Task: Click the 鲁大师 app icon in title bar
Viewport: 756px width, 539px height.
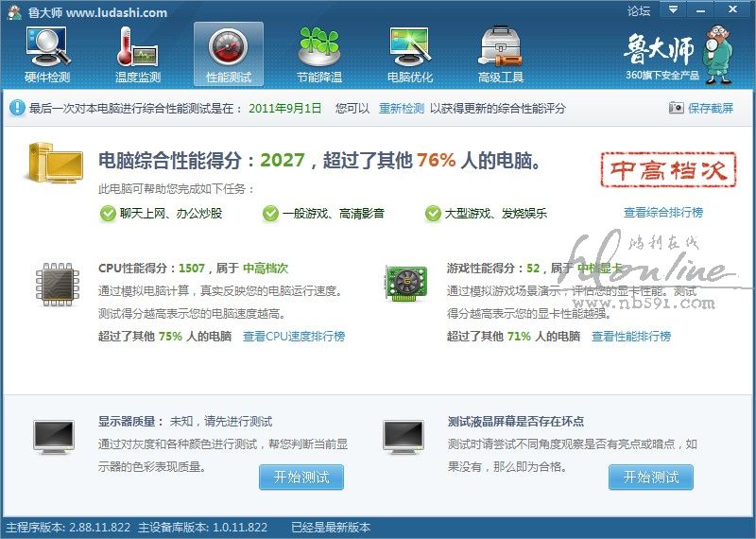Action: pos(15,12)
